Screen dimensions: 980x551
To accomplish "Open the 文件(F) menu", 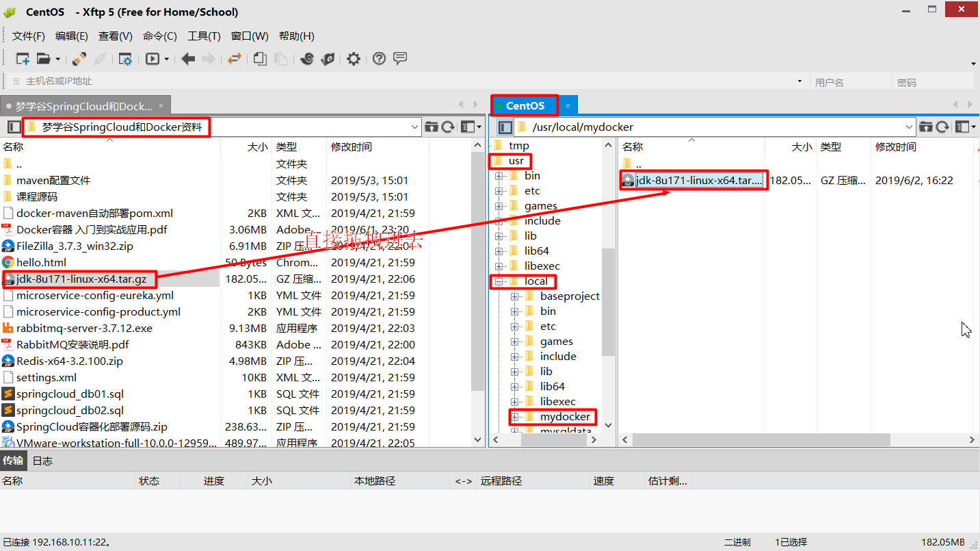I will click(x=29, y=36).
